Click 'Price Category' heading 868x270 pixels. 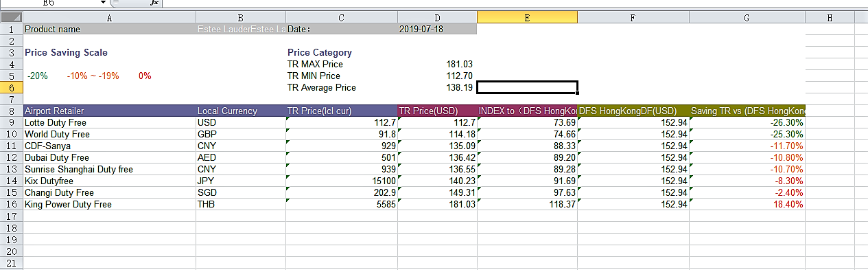(320, 52)
